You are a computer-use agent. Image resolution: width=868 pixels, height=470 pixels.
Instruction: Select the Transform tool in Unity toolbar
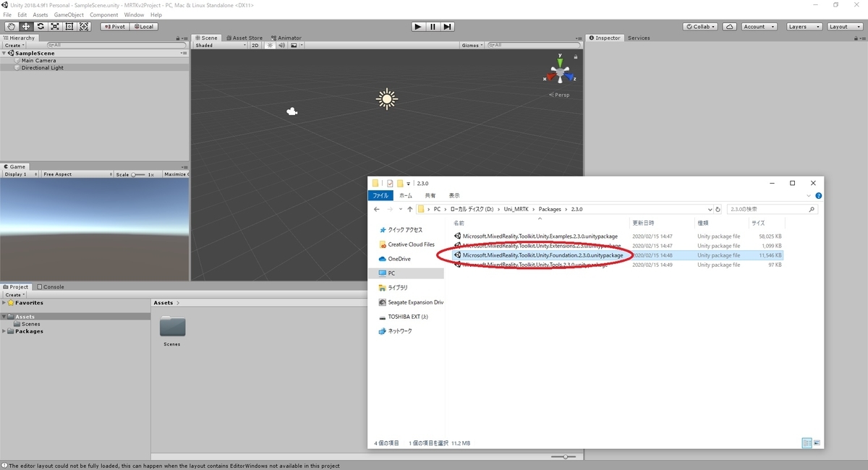pyautogui.click(x=84, y=27)
